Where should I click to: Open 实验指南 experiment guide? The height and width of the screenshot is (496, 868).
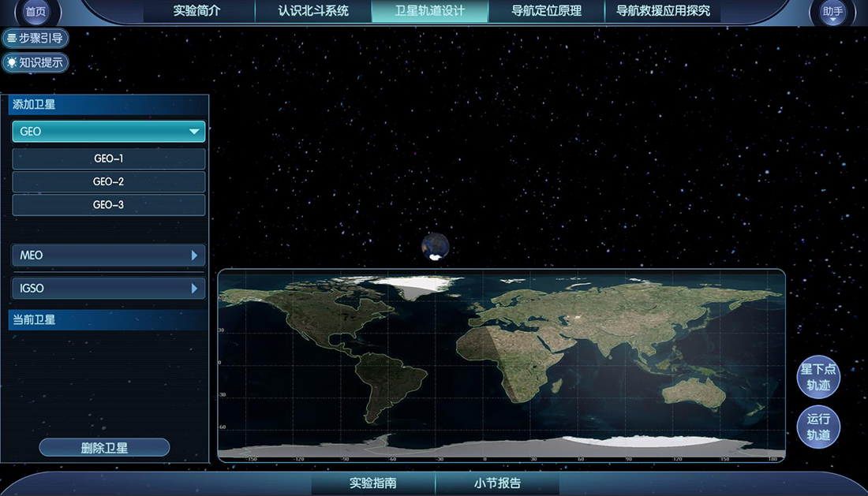click(x=373, y=483)
